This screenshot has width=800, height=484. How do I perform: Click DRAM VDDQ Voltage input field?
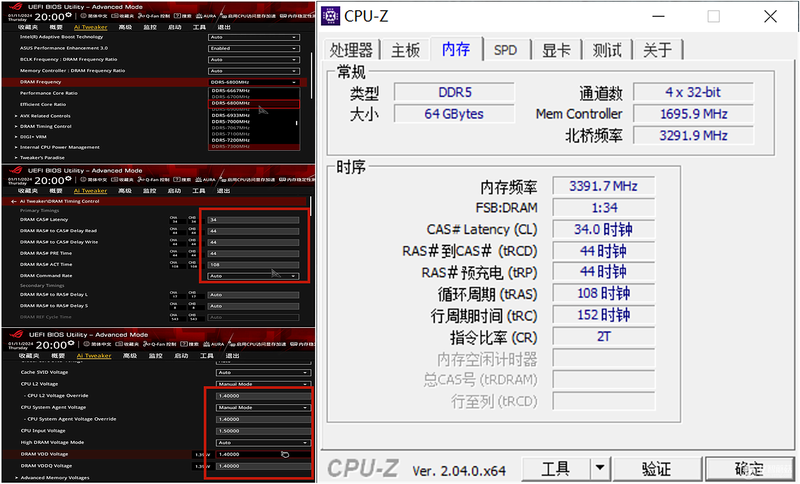tap(264, 466)
